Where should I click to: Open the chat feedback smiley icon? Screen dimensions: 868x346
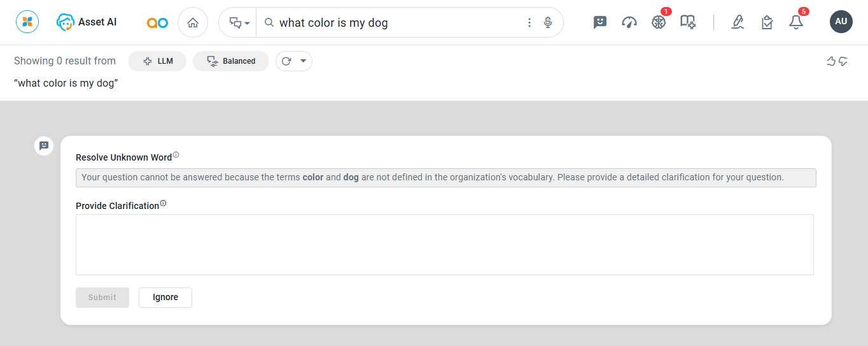(599, 22)
